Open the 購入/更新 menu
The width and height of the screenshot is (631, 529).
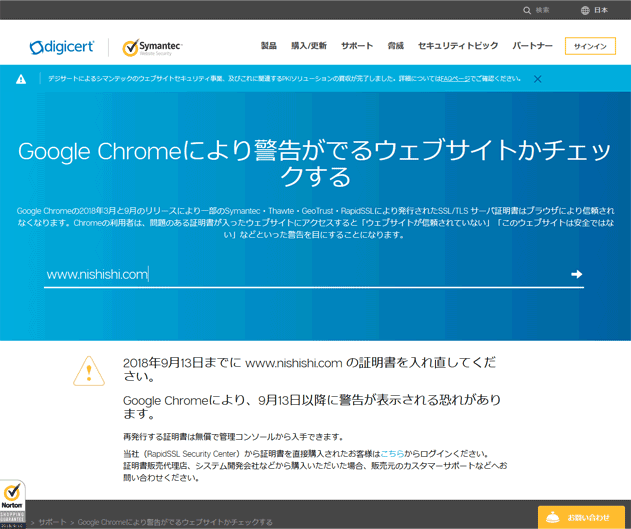point(309,46)
